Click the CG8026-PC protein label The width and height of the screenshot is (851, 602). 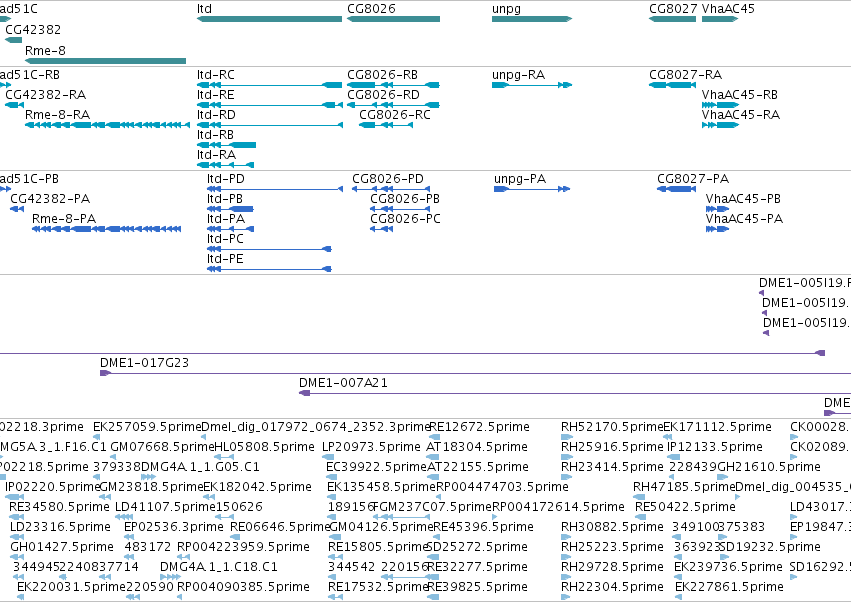click(x=405, y=219)
